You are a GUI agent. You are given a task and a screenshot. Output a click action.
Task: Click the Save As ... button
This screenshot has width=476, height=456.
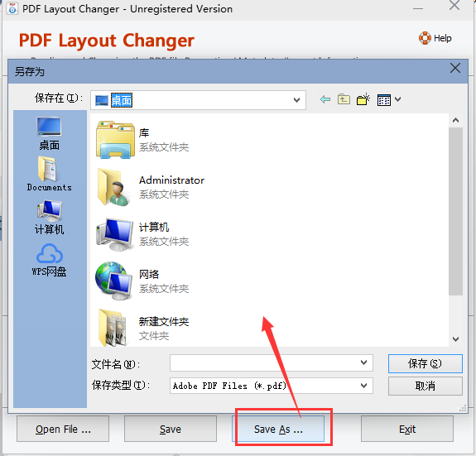(278, 429)
